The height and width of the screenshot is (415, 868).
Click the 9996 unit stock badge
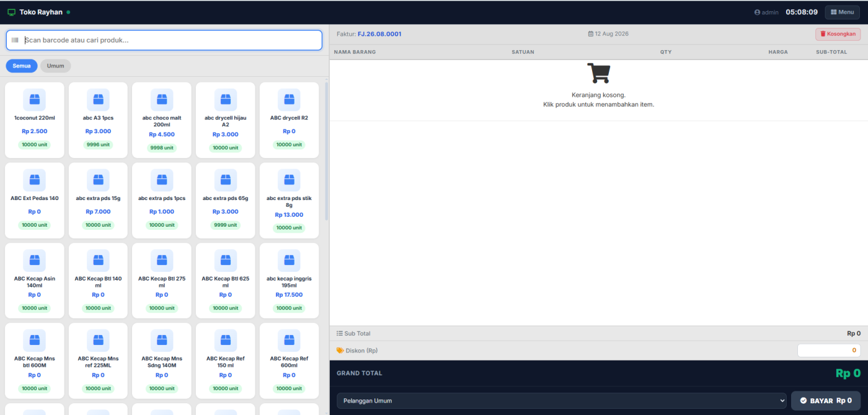(x=98, y=145)
